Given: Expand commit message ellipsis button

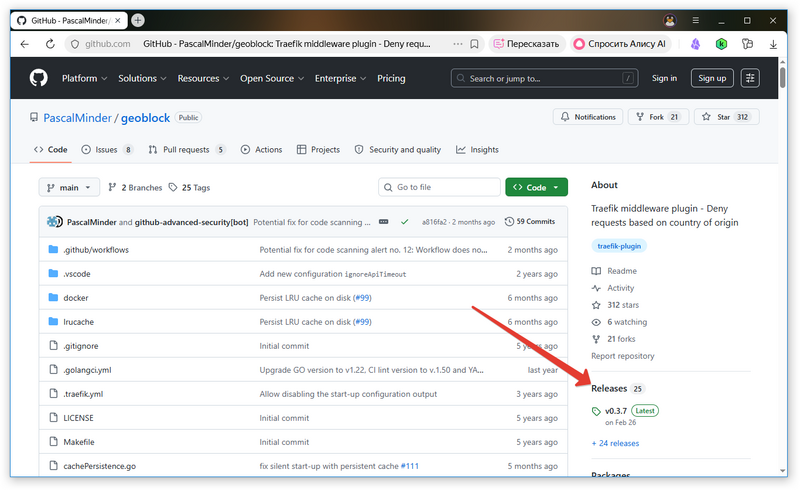Looking at the screenshot, I should point(383,222).
